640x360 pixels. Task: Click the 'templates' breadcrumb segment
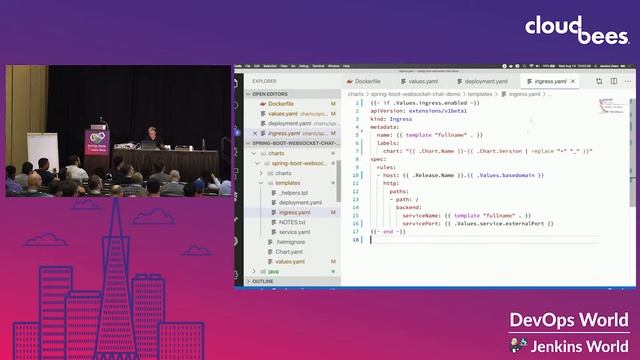[x=480, y=94]
